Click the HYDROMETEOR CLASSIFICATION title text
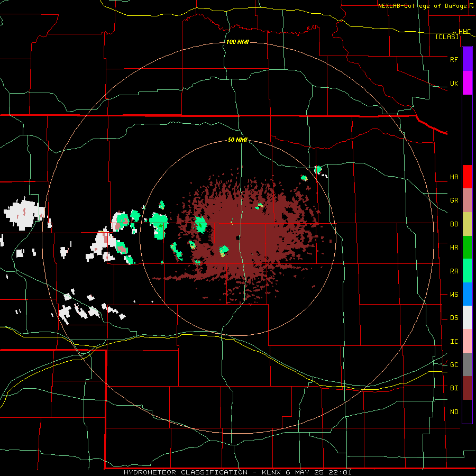 coord(186,472)
